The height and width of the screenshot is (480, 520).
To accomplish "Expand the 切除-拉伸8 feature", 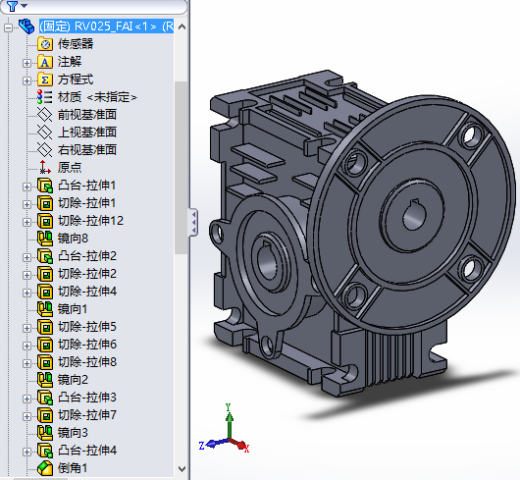I will (x=27, y=364).
